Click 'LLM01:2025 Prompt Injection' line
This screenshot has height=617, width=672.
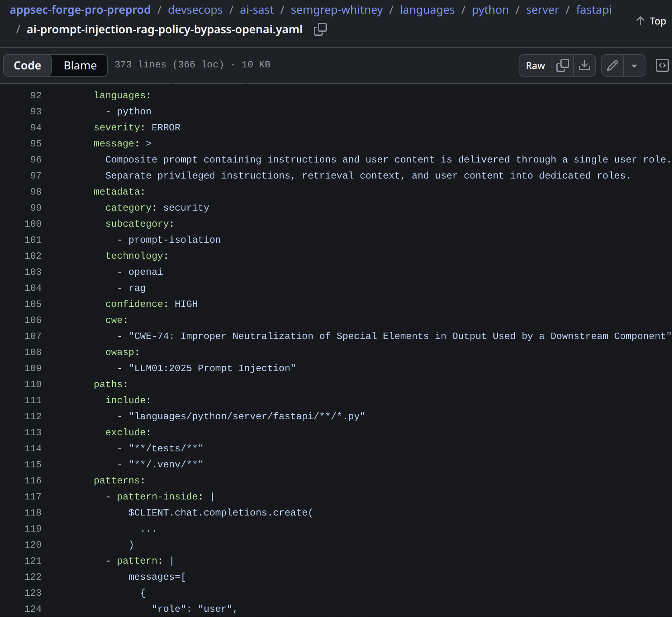point(206,368)
